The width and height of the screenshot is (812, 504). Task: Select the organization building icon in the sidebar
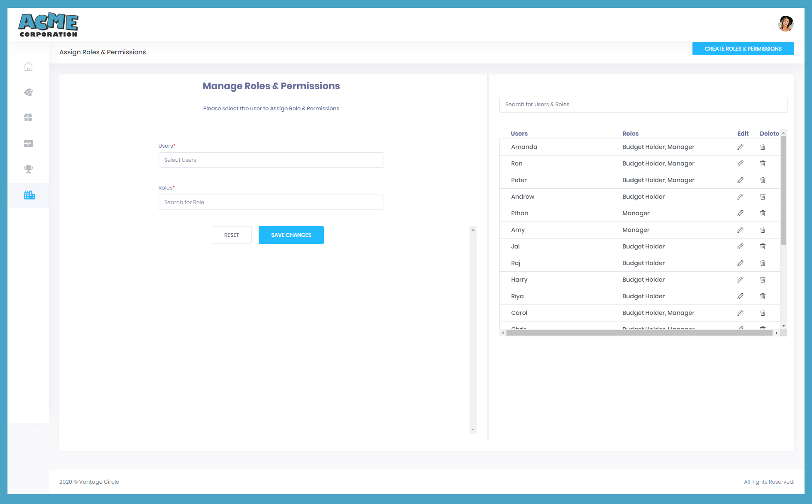pyautogui.click(x=29, y=195)
